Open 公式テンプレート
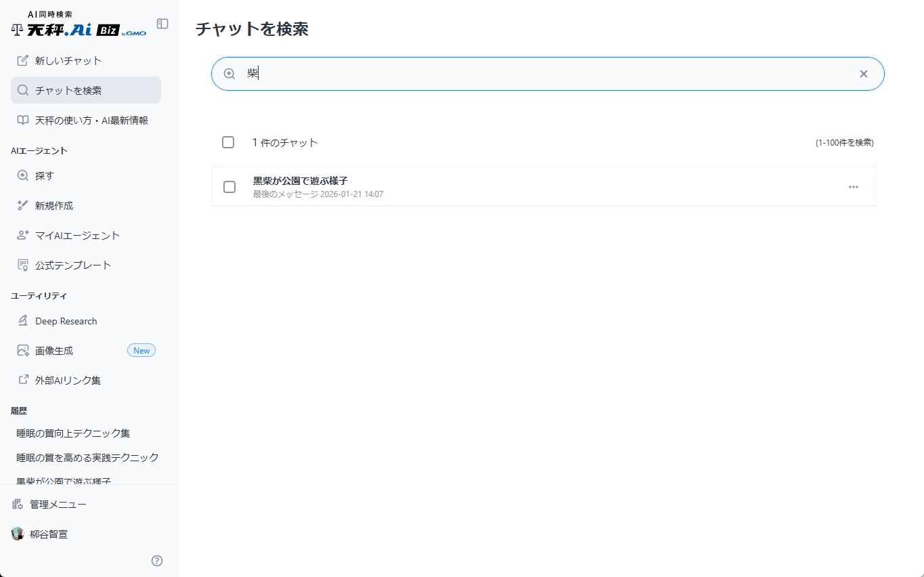The width and height of the screenshot is (924, 577). [73, 265]
